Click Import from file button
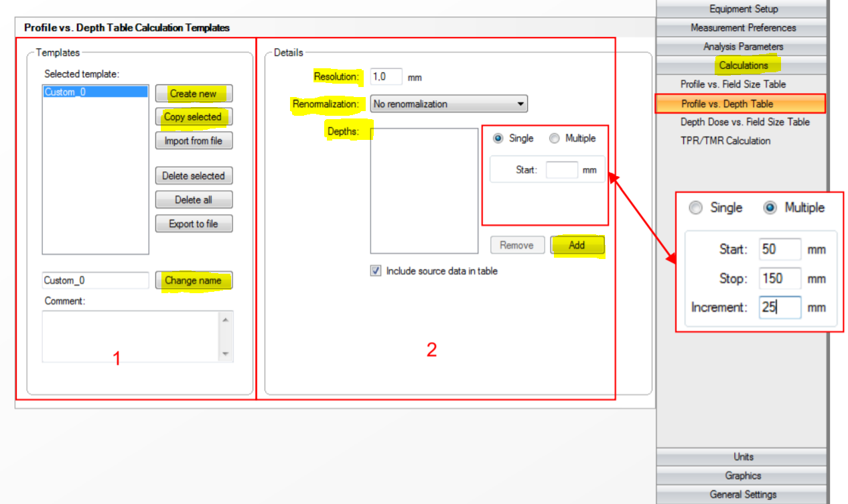The image size is (848, 504). (x=194, y=141)
